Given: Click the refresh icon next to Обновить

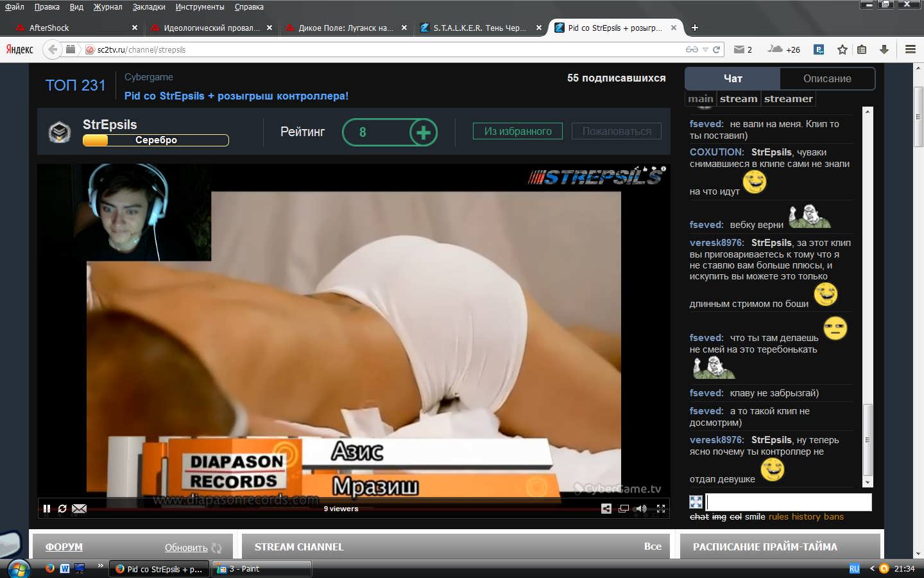Looking at the screenshot, I should click(x=216, y=548).
